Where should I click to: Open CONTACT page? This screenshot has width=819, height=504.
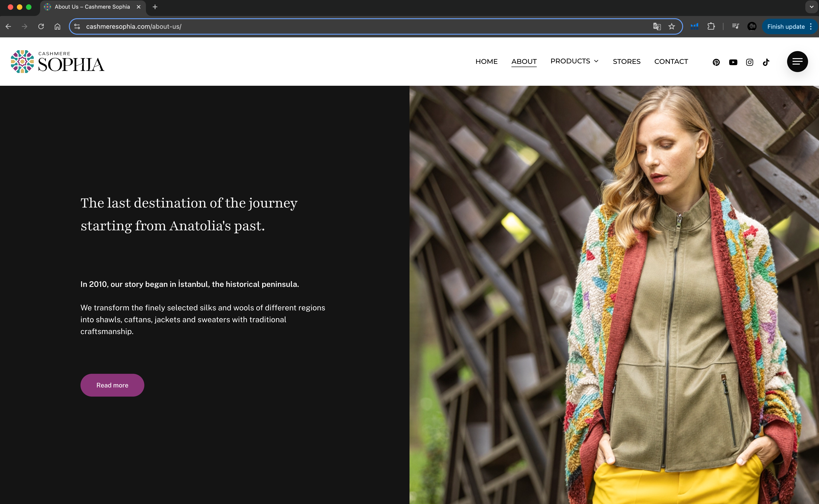[x=671, y=61]
